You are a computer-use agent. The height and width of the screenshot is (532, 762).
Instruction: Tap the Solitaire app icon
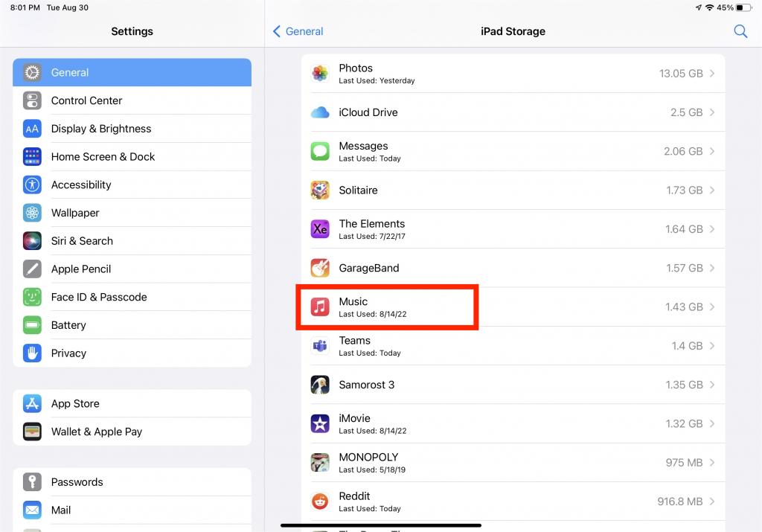[x=320, y=190]
